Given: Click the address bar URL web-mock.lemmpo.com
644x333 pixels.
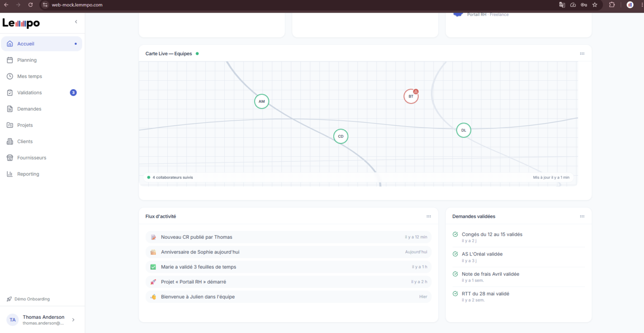Looking at the screenshot, I should [77, 5].
